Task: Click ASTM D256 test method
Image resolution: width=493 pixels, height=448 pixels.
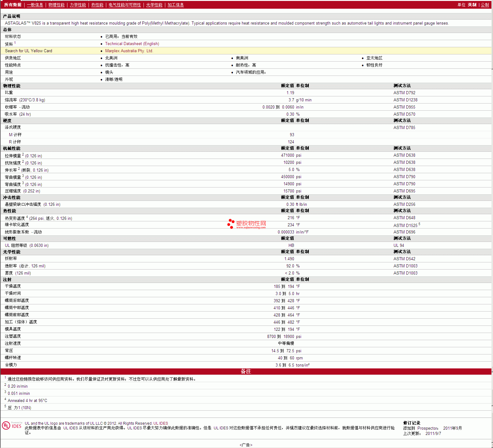Action: (x=404, y=204)
